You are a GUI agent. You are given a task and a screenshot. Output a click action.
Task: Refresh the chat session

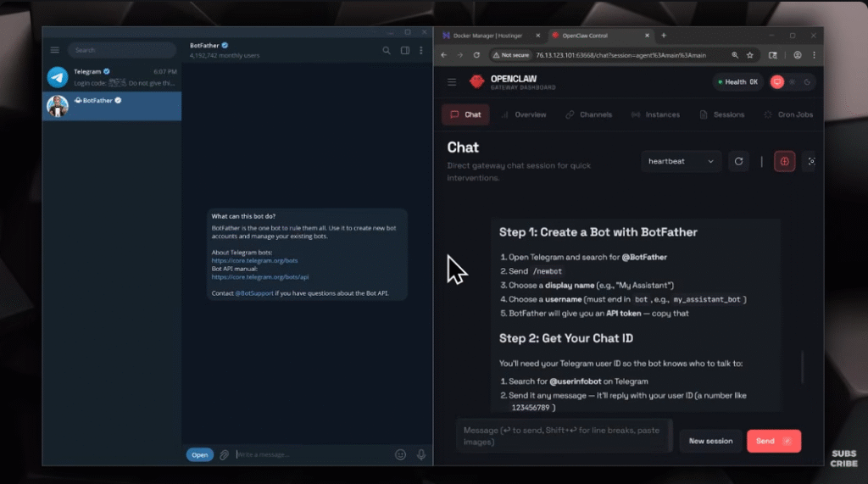click(738, 161)
